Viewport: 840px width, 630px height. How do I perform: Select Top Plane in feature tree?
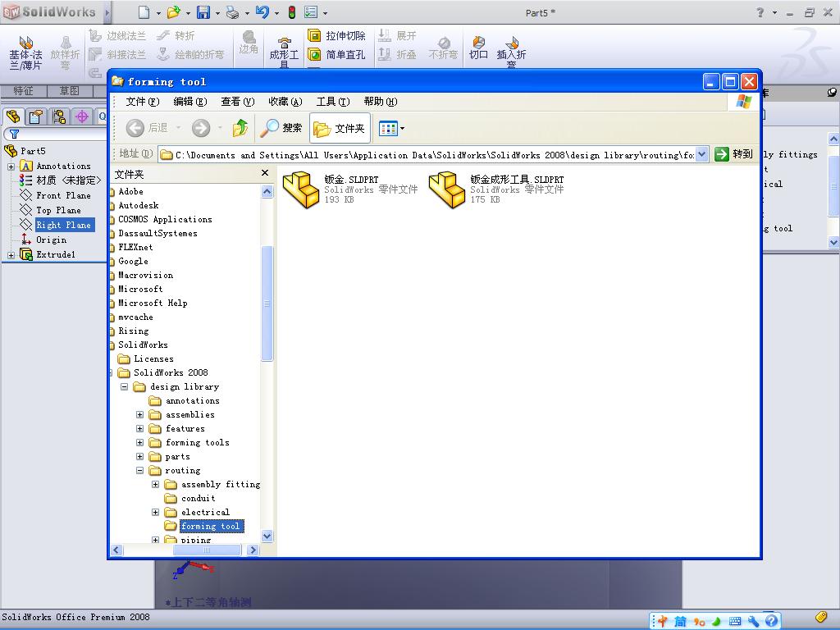(x=50, y=210)
